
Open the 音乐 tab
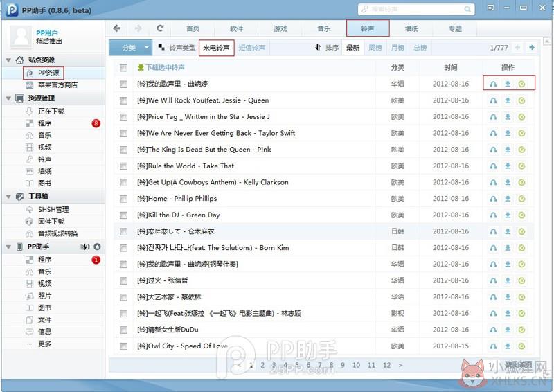tap(324, 28)
